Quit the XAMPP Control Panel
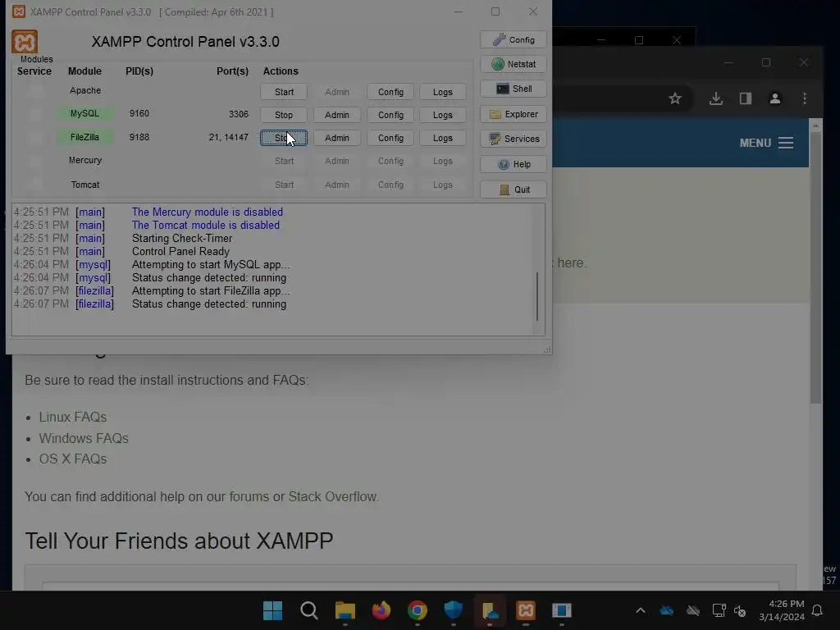Screen dimensions: 840x630 tap(514, 189)
